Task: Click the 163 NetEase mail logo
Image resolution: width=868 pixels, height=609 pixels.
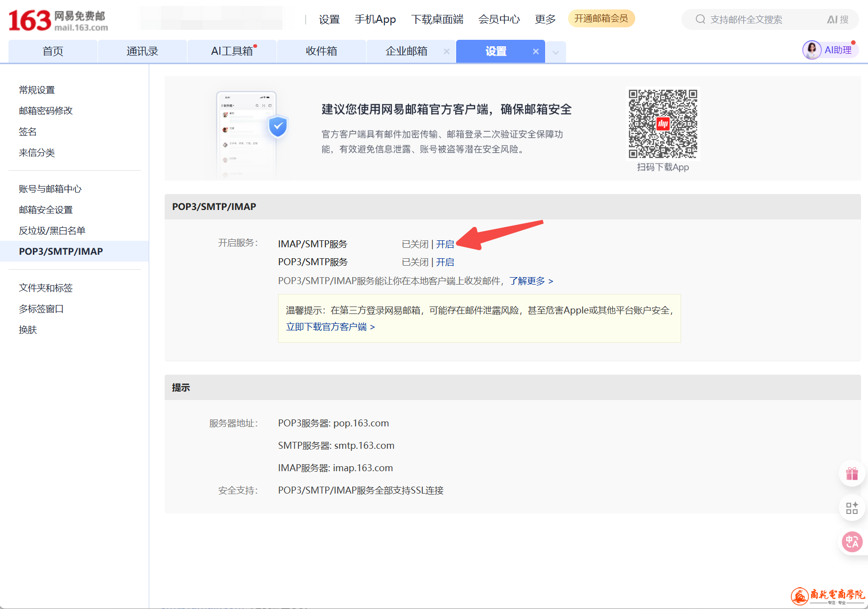Action: coord(58,20)
